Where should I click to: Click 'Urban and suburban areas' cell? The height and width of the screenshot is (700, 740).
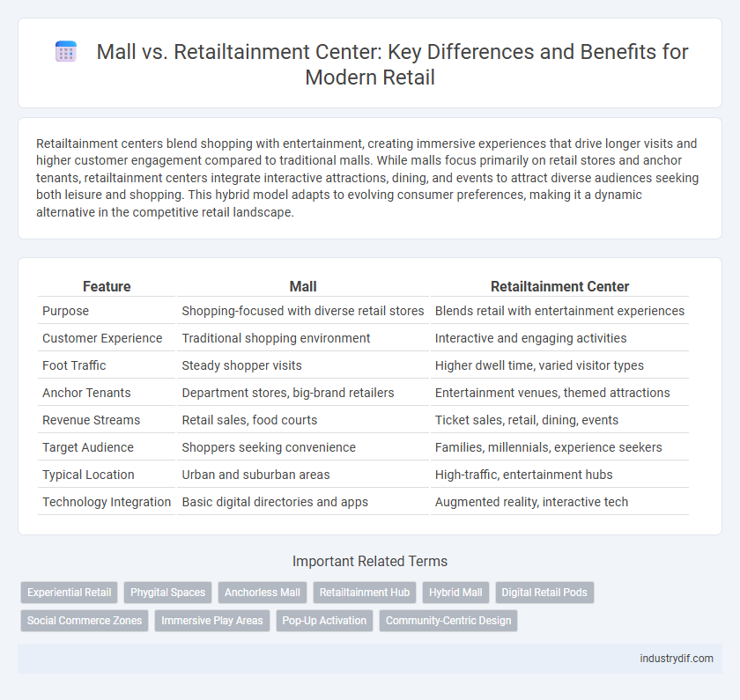(x=303, y=475)
